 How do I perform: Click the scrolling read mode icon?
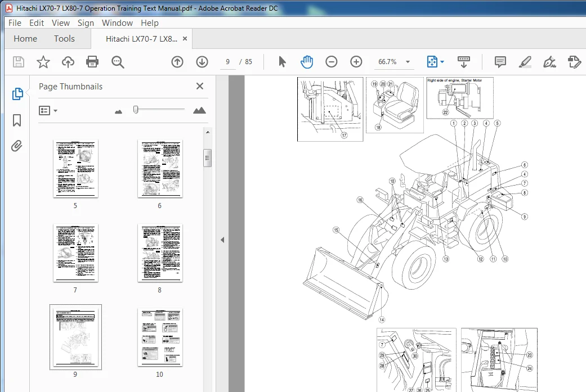pyautogui.click(x=463, y=62)
